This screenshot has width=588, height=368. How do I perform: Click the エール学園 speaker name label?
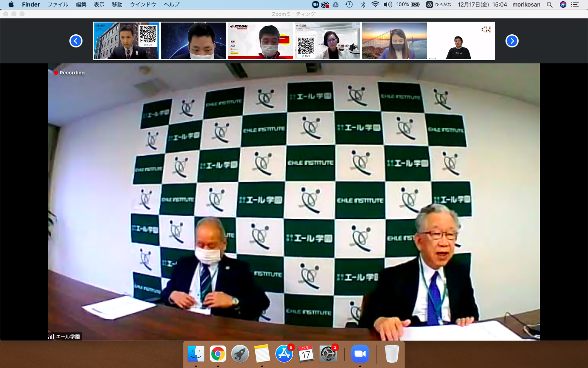coord(65,337)
